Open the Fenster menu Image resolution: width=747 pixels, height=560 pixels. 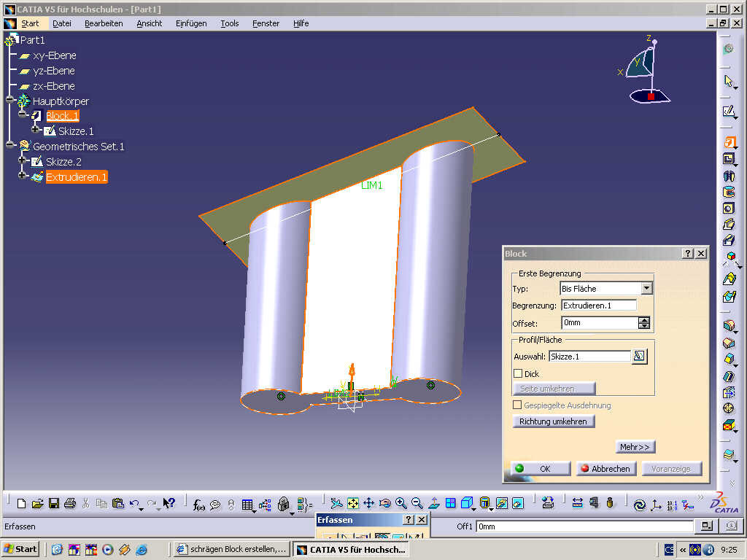266,23
